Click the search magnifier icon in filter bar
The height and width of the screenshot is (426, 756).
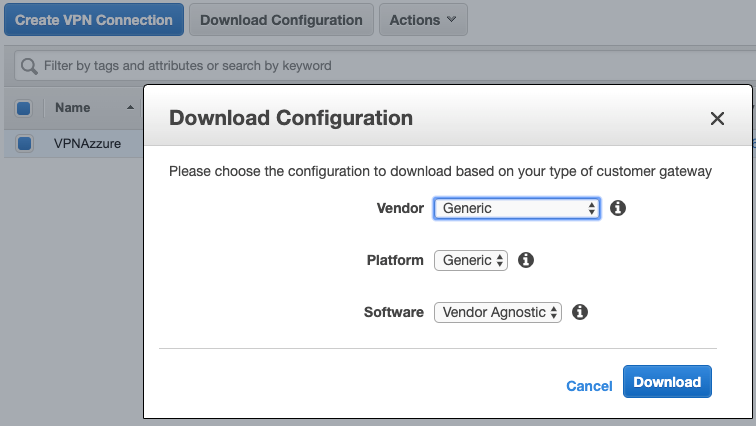point(29,66)
